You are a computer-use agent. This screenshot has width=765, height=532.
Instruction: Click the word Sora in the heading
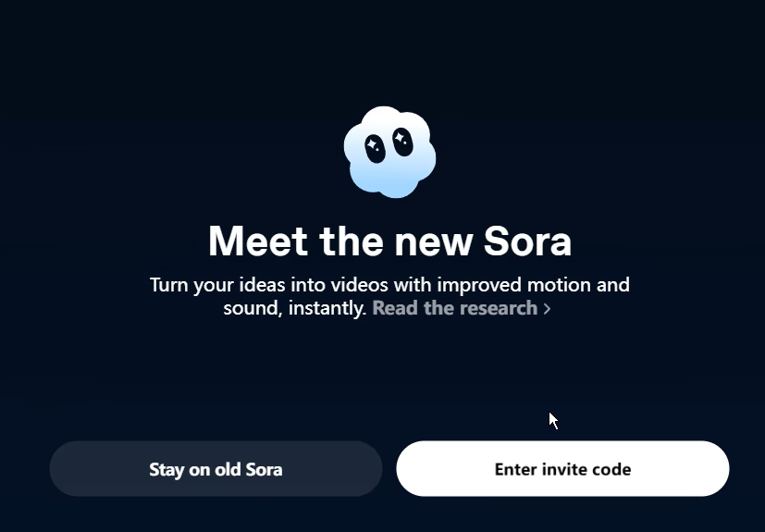coord(528,241)
